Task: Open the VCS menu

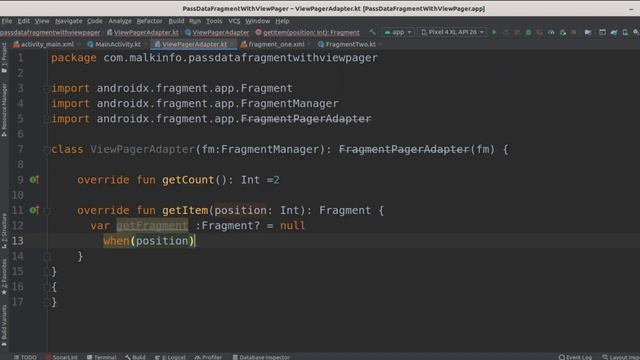Action: (x=234, y=21)
